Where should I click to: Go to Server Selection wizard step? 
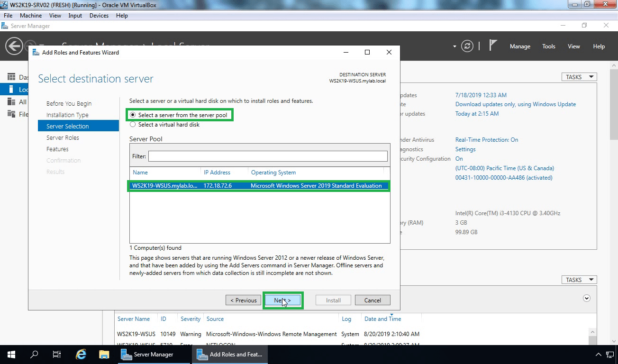pyautogui.click(x=78, y=126)
